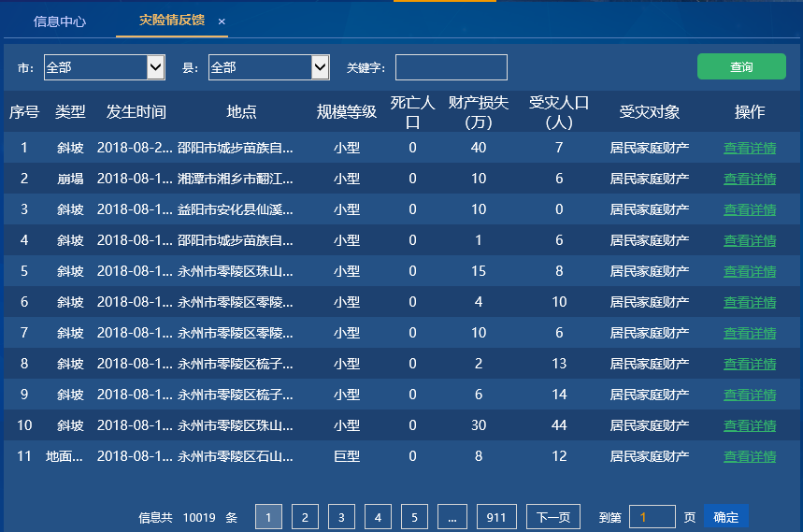Click the 关键字 keyword input field
Image resolution: width=803 pixels, height=532 pixels.
tap(452, 67)
